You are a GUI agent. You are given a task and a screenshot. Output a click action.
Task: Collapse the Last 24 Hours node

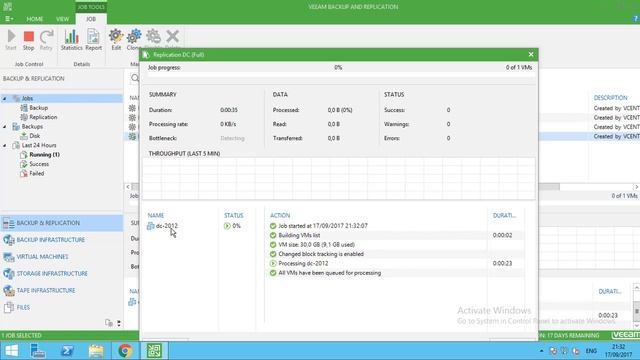(x=5, y=145)
